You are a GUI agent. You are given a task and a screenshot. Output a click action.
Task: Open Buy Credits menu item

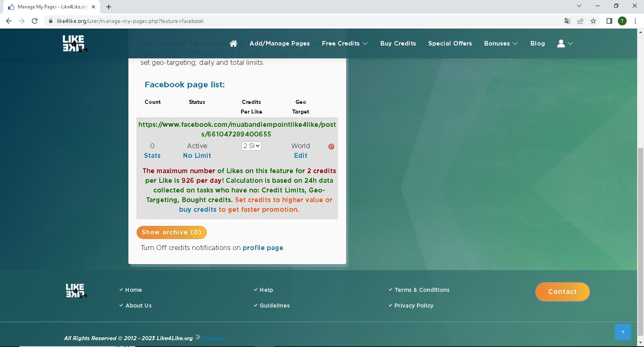point(398,43)
